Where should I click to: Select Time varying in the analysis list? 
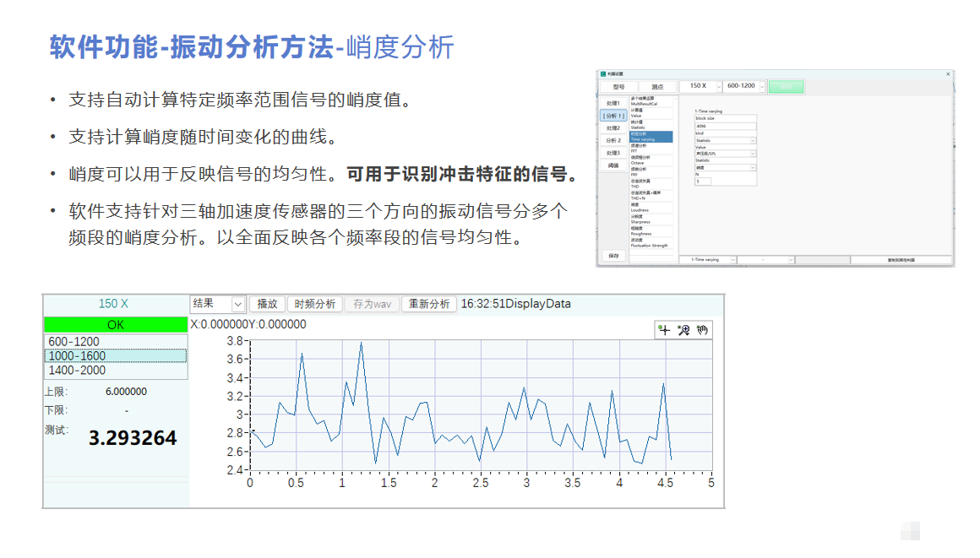tap(651, 138)
